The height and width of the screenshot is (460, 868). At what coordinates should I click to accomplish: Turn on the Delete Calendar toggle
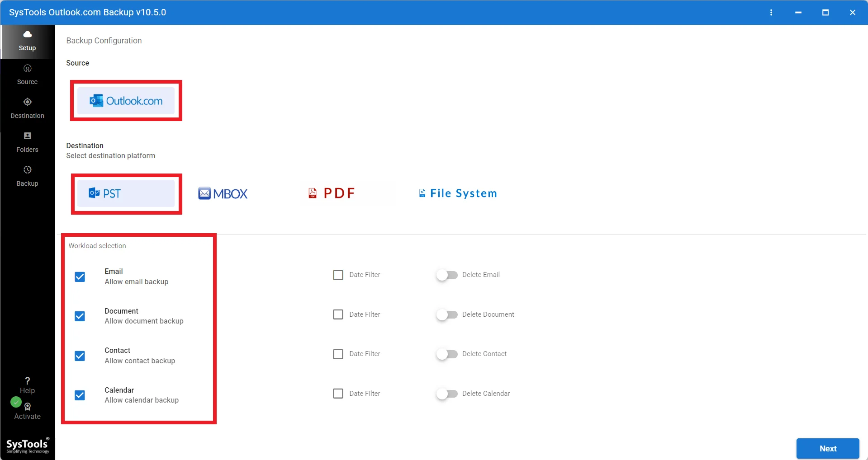(447, 394)
